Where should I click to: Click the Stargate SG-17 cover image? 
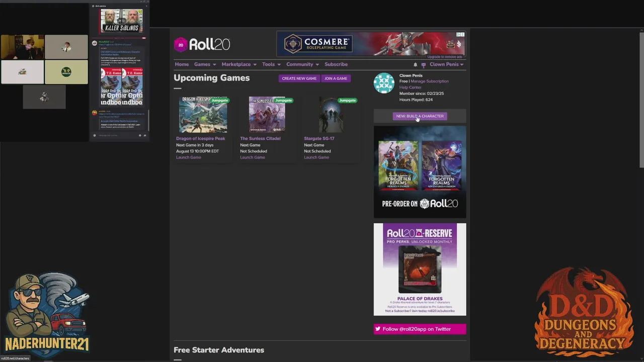pyautogui.click(x=331, y=115)
